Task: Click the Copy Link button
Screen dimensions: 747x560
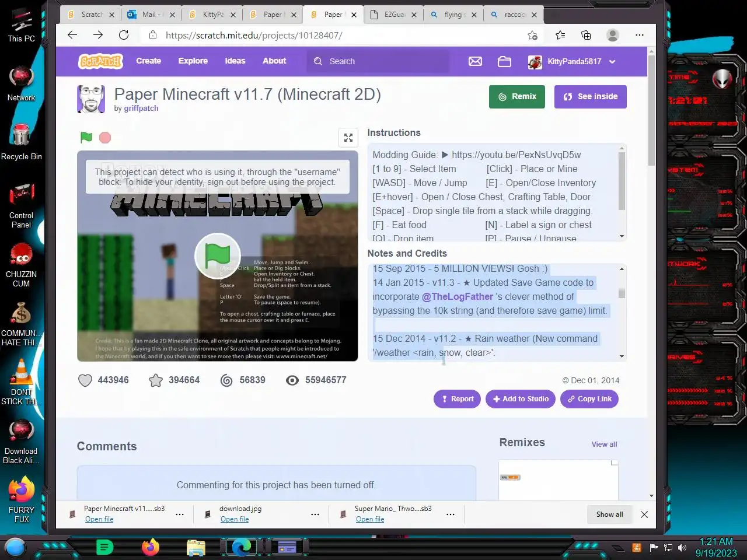Action: (589, 399)
